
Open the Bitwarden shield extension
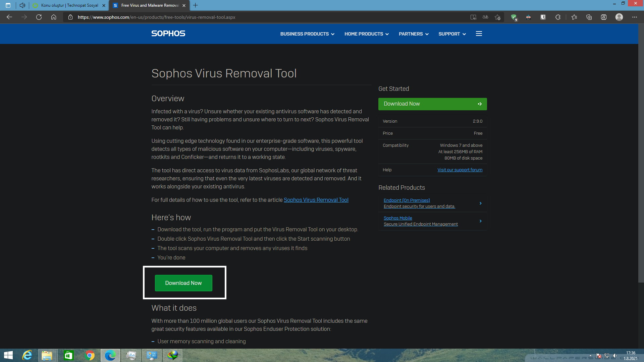coord(543,17)
